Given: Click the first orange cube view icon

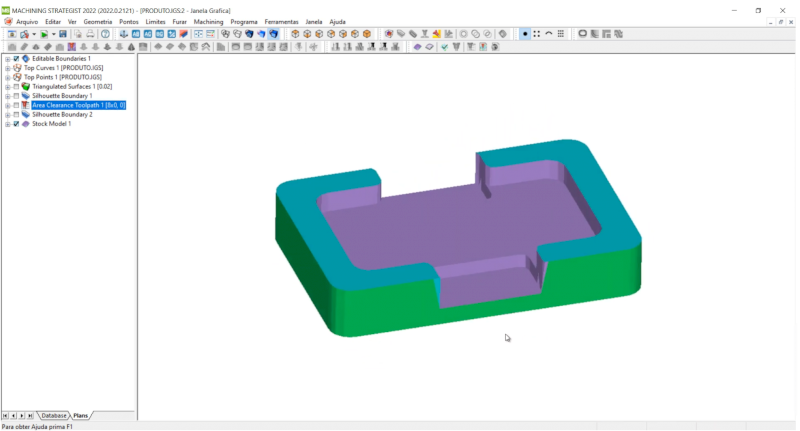Looking at the screenshot, I should [x=295, y=34].
